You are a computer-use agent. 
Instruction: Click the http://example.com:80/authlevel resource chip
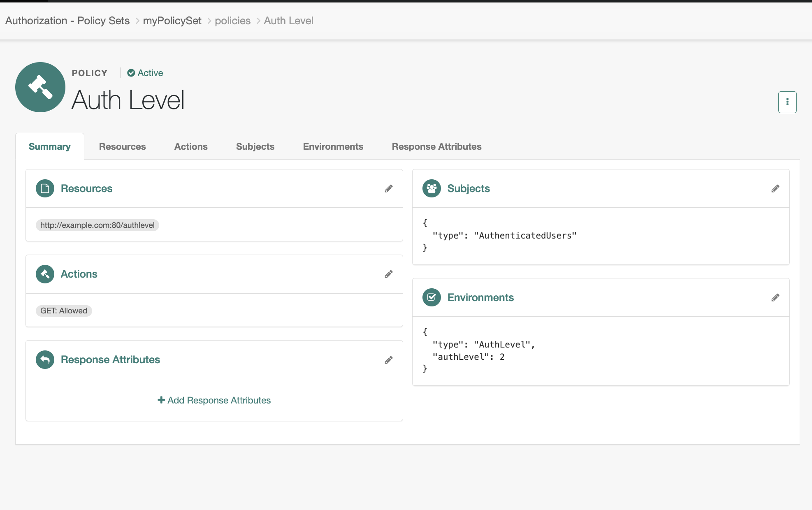97,225
